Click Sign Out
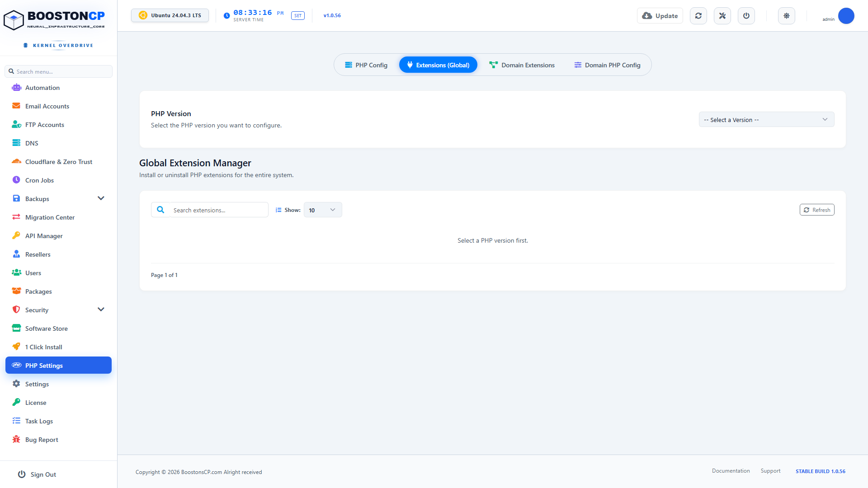868x488 pixels. [x=37, y=474]
